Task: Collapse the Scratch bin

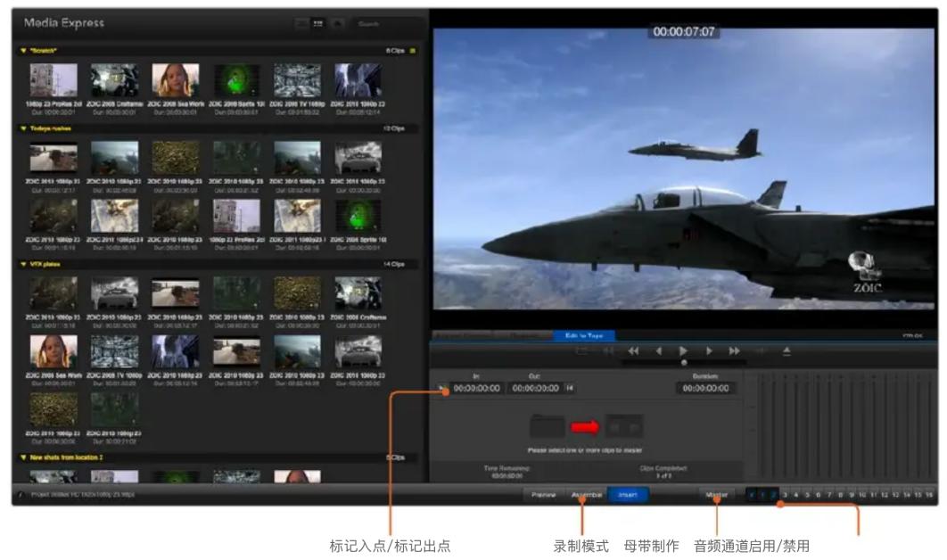Action: [23, 52]
